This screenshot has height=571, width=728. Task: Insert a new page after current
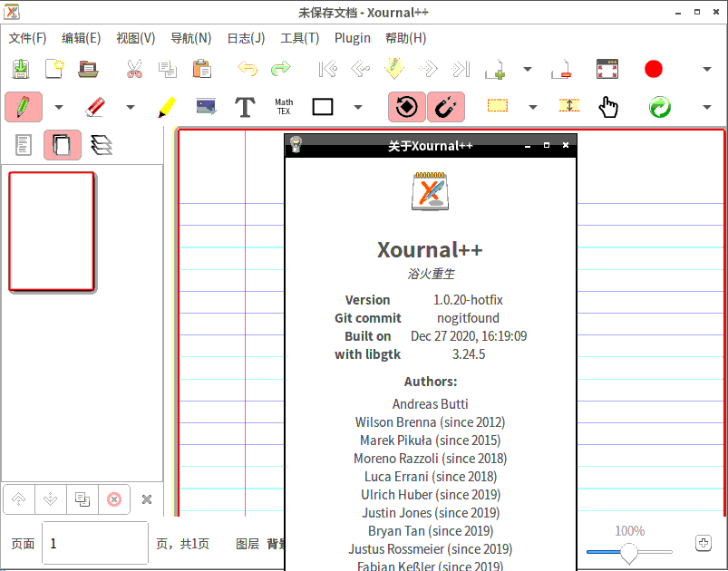click(495, 69)
